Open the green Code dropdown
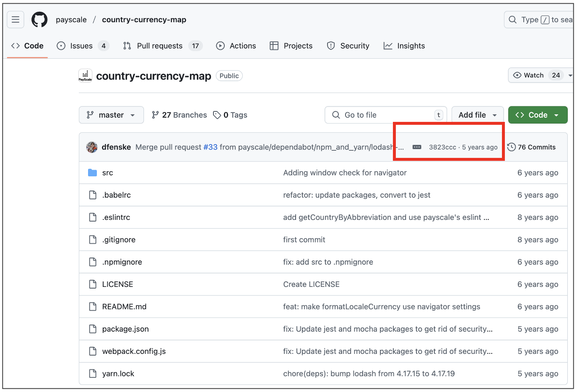The width and height of the screenshot is (577, 392). click(x=538, y=115)
